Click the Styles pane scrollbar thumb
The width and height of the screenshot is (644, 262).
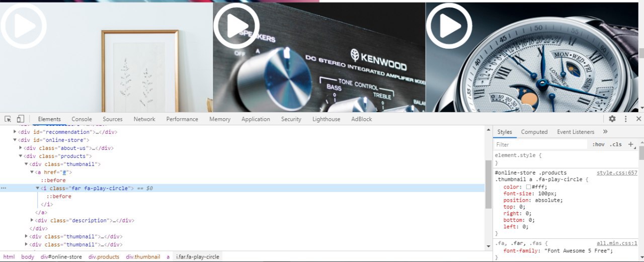tap(641, 153)
